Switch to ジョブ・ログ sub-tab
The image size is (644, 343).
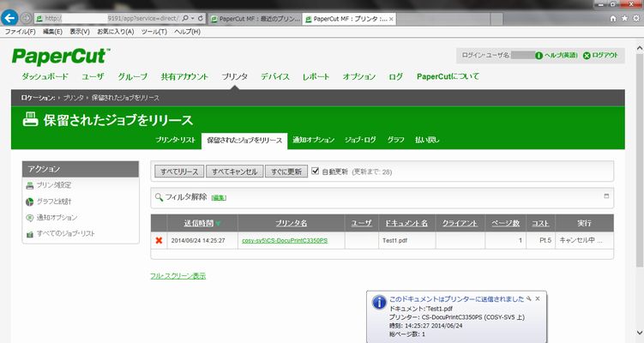tap(360, 140)
